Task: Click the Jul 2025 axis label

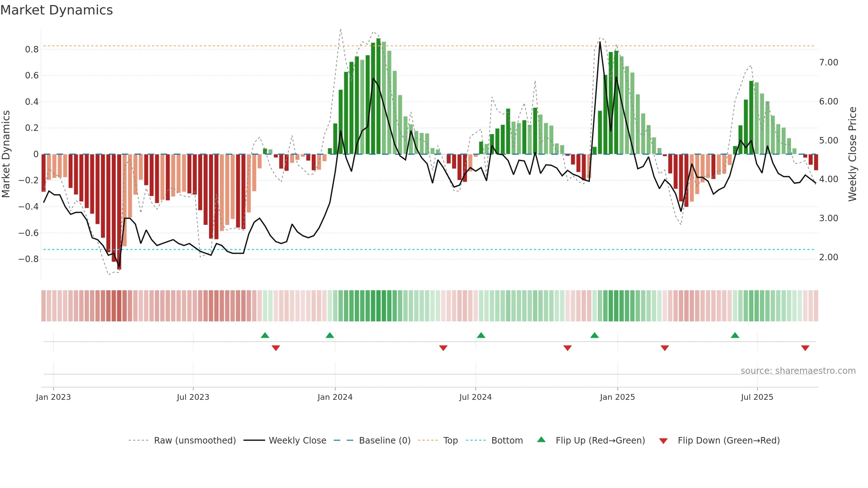Action: (757, 397)
